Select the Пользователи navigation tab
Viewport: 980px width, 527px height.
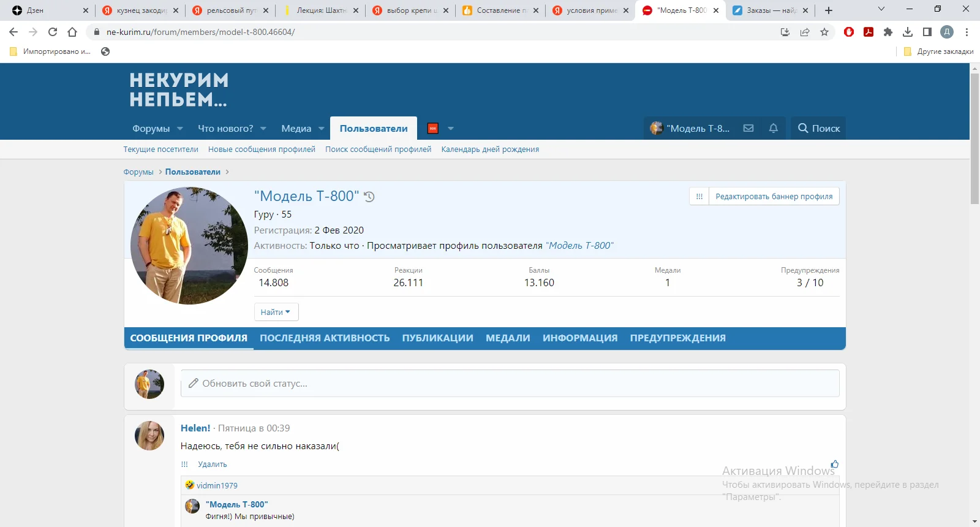374,129
